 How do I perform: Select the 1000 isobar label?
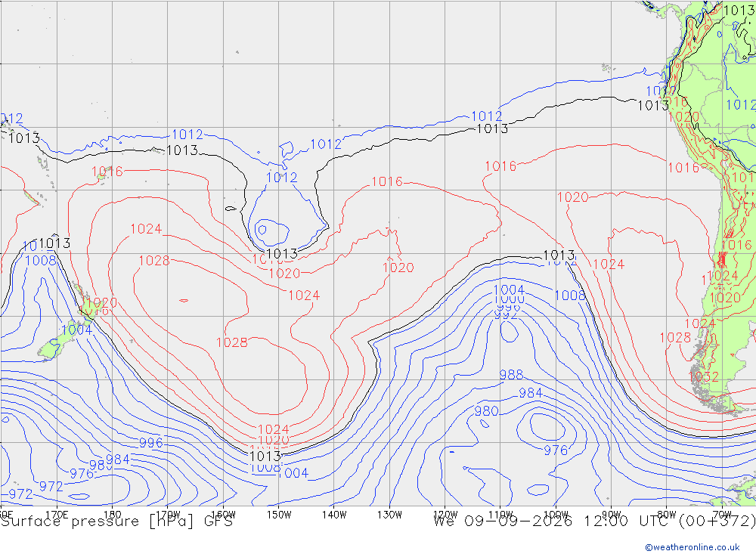[x=509, y=299]
